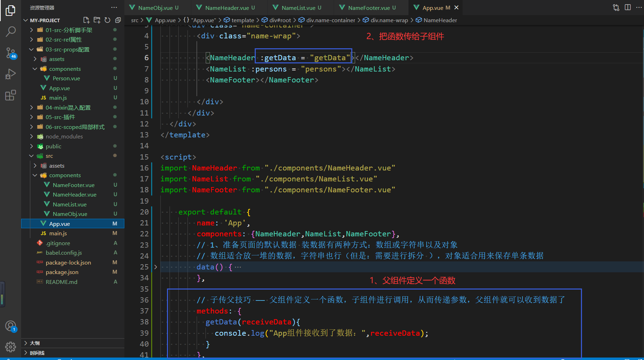Viewport: 644px width, 360px height.
Task: Create a new file in MY-PROJECT
Action: 86,20
